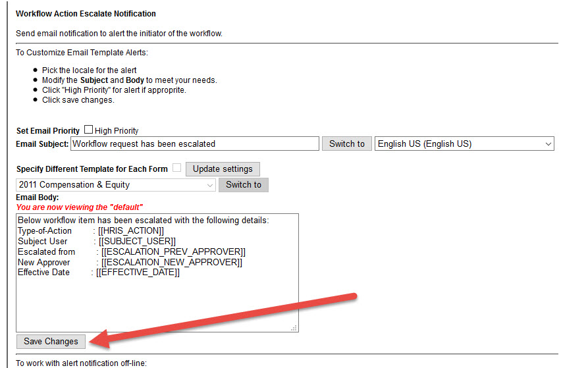Screen dimensions: 588x368
Task: Click the [[HRIS_ACTION]] token text
Action: click(x=131, y=231)
